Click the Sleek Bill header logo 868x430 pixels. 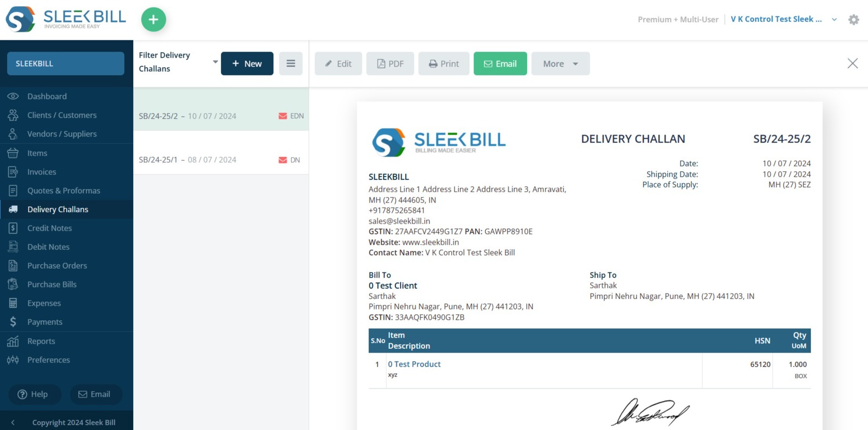click(66, 19)
